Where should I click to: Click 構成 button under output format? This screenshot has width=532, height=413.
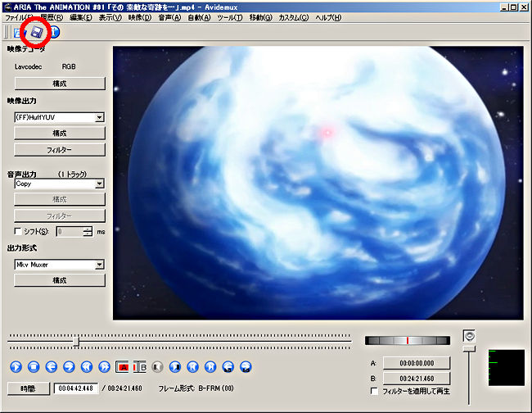point(60,280)
